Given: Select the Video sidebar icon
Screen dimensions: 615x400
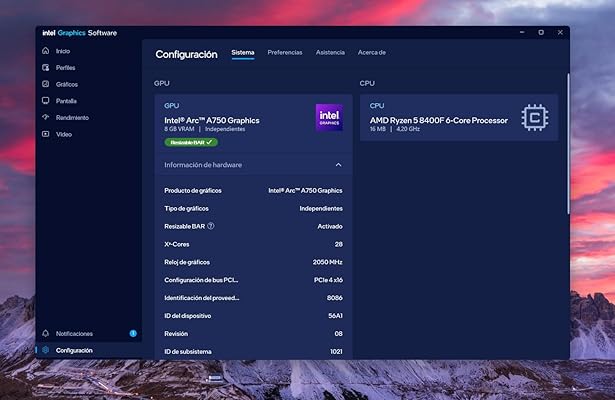Looking at the screenshot, I should (x=45, y=134).
